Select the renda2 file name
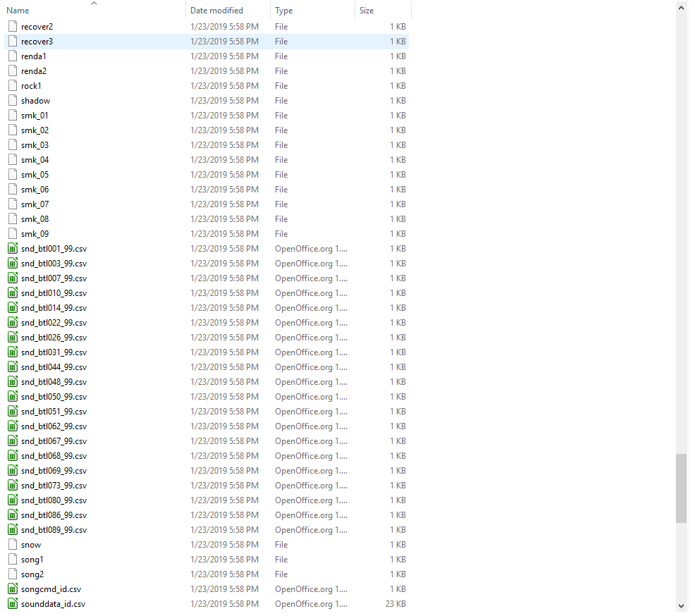This screenshot has width=695, height=616. [x=34, y=71]
